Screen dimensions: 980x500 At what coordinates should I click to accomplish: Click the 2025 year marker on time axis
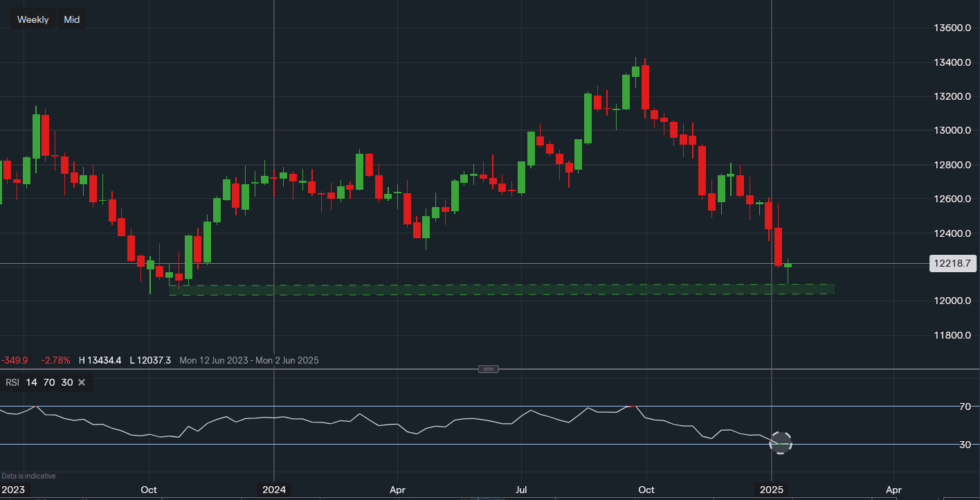pyautogui.click(x=772, y=490)
